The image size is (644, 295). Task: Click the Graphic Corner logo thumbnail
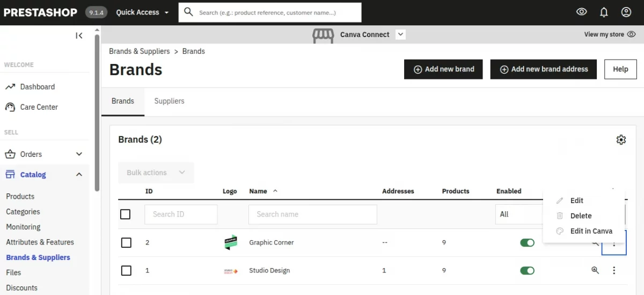(231, 242)
